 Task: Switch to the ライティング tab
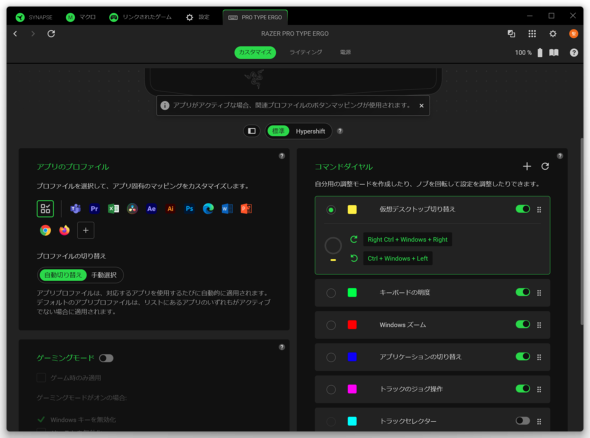(306, 52)
